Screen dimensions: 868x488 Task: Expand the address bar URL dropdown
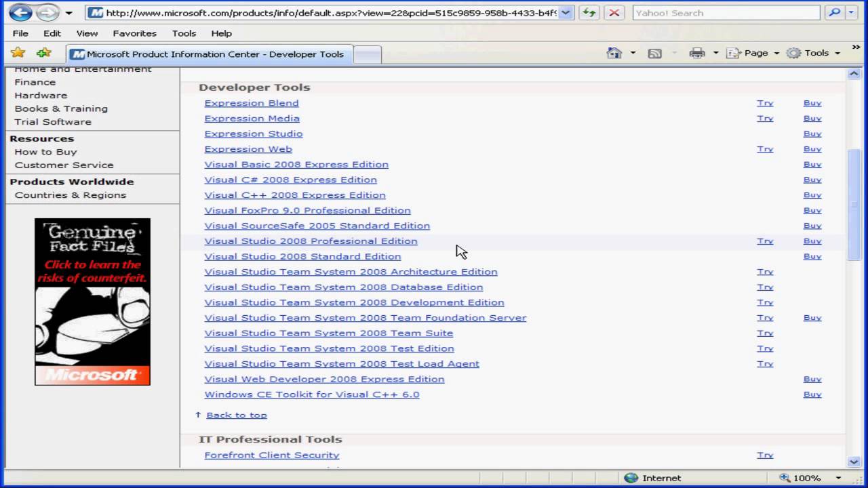click(x=566, y=13)
